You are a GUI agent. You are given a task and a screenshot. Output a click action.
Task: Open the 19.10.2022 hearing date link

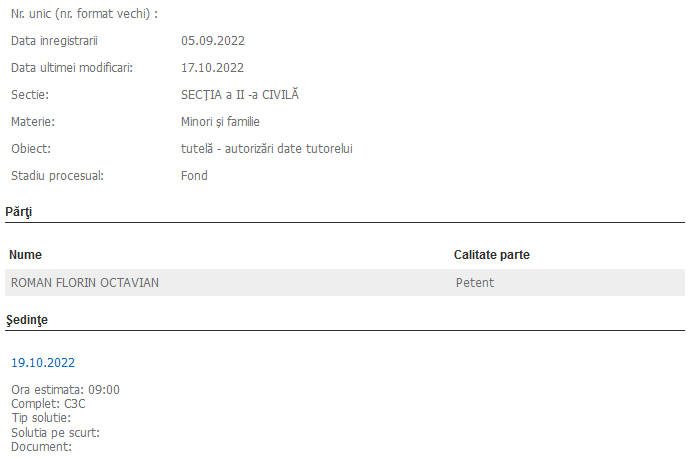point(43,363)
